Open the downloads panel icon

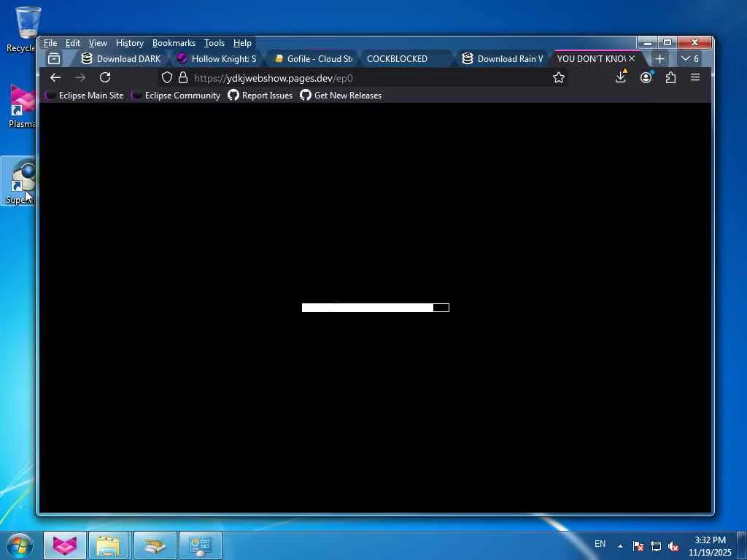pos(621,77)
